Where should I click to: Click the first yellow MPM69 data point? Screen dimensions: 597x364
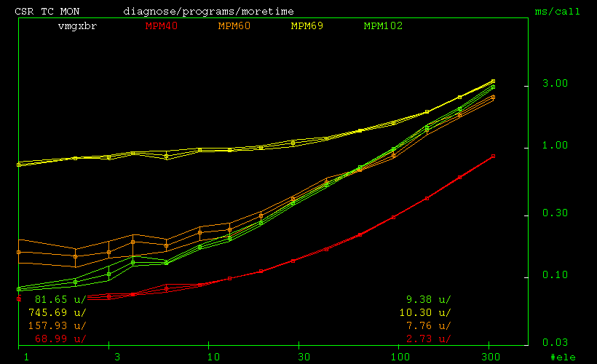(19, 165)
